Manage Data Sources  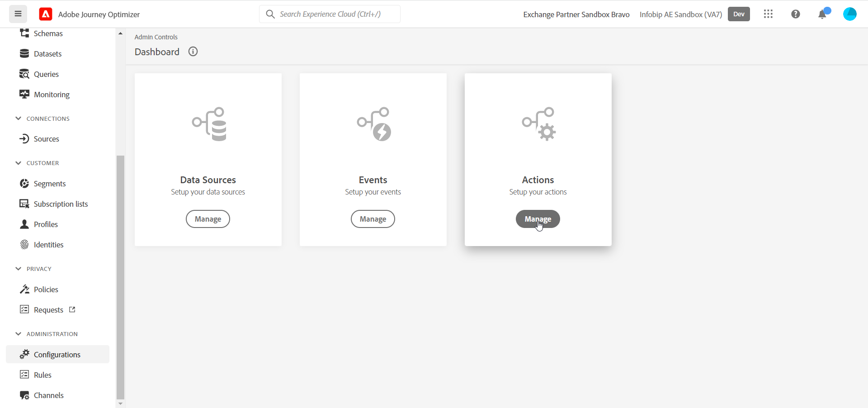pyautogui.click(x=208, y=219)
